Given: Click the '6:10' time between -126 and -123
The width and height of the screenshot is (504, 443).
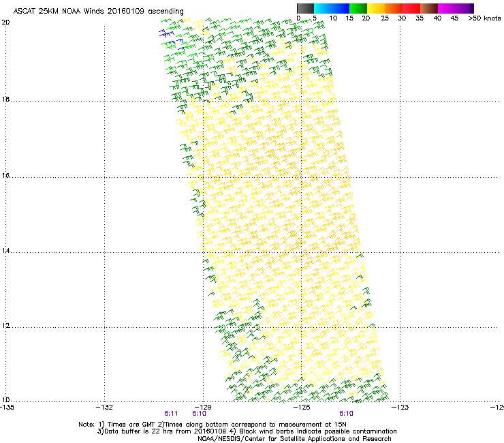Looking at the screenshot, I should [x=346, y=414].
